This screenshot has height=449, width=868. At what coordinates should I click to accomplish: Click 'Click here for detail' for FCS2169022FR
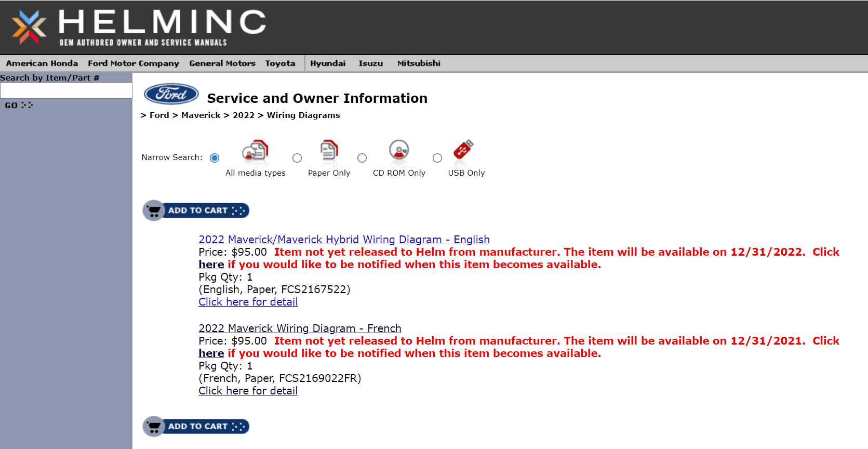tap(248, 391)
